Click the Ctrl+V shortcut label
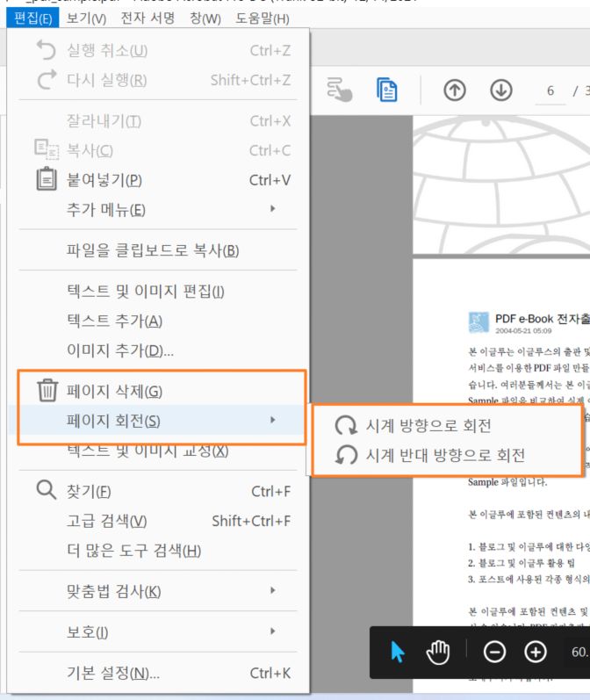Screen dimensions: 590x700 pos(270,180)
